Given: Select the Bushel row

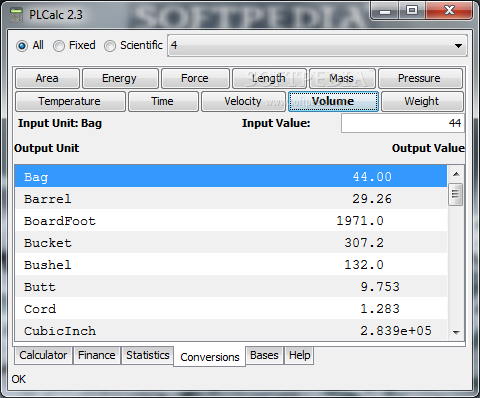Looking at the screenshot, I should pos(231,264).
